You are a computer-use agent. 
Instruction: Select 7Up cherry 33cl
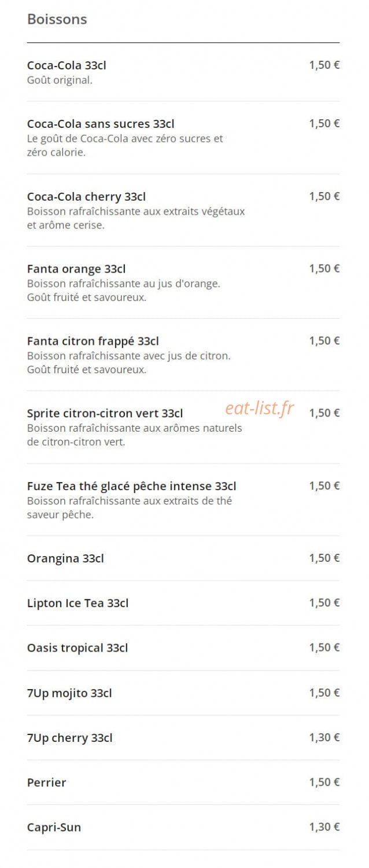click(183, 738)
